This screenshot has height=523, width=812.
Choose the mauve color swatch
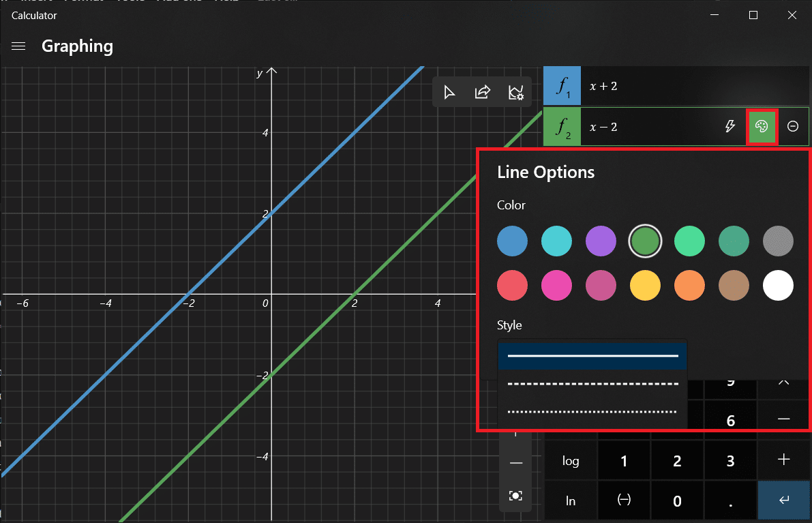(601, 285)
